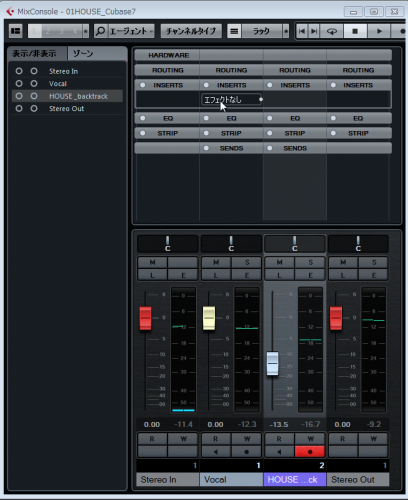Stop playback with the Stop button
Viewport: 408px width, 500px height.
[x=355, y=31]
